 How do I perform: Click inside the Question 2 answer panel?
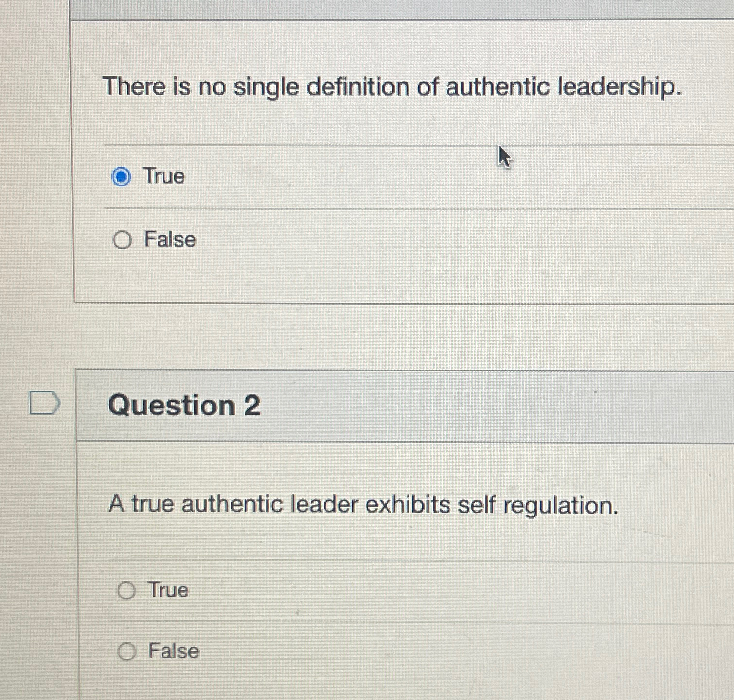tap(390, 620)
